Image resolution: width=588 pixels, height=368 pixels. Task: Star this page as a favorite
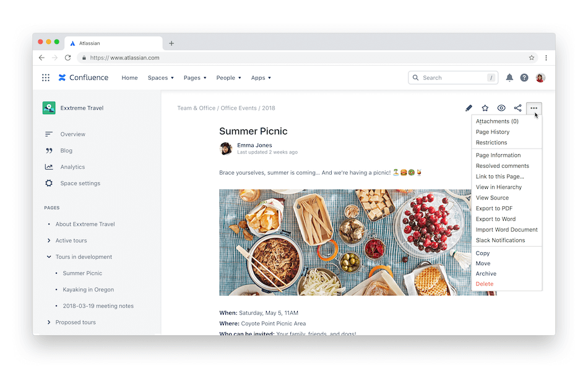[x=485, y=108]
